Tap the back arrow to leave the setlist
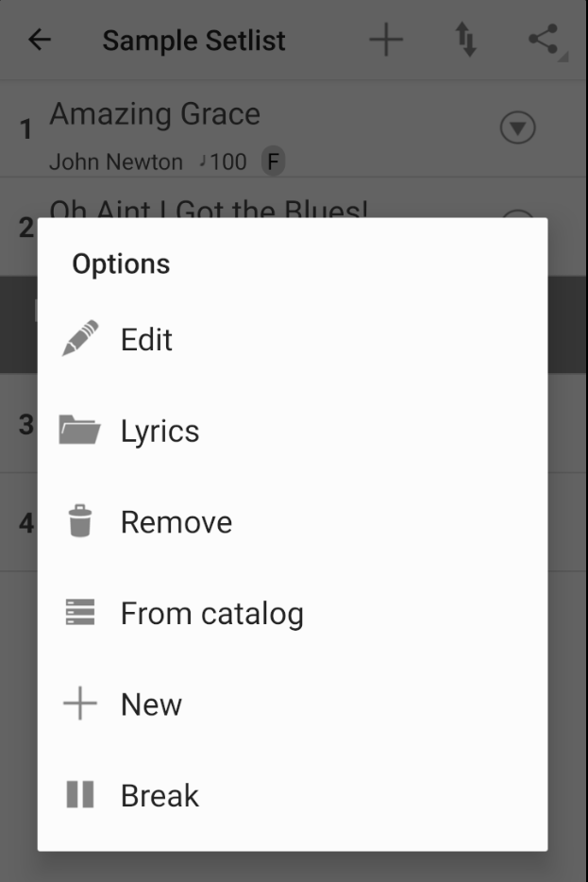 click(x=36, y=41)
